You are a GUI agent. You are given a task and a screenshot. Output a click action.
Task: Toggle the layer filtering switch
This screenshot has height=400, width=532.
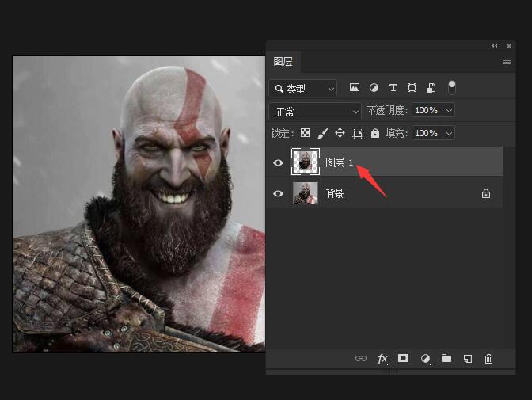451,87
